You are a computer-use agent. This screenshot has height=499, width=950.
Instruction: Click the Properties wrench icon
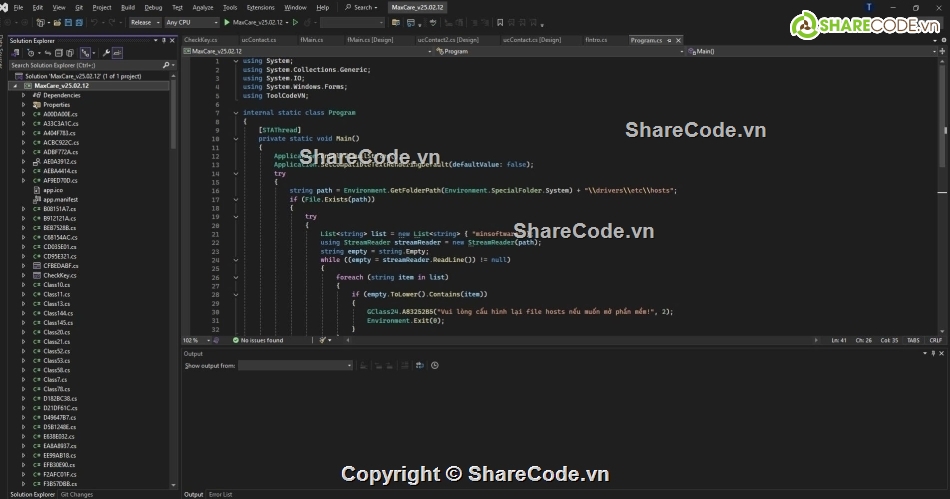tap(106, 53)
